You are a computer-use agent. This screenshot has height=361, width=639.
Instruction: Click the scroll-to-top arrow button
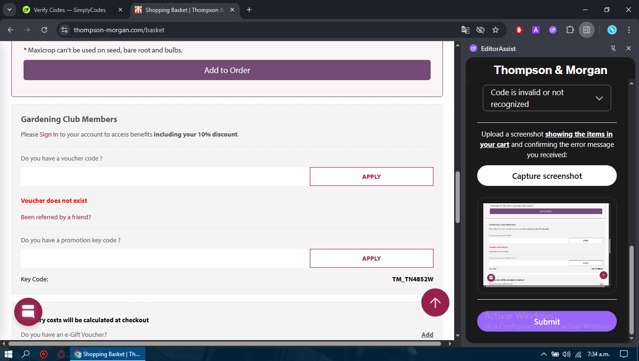tap(435, 302)
